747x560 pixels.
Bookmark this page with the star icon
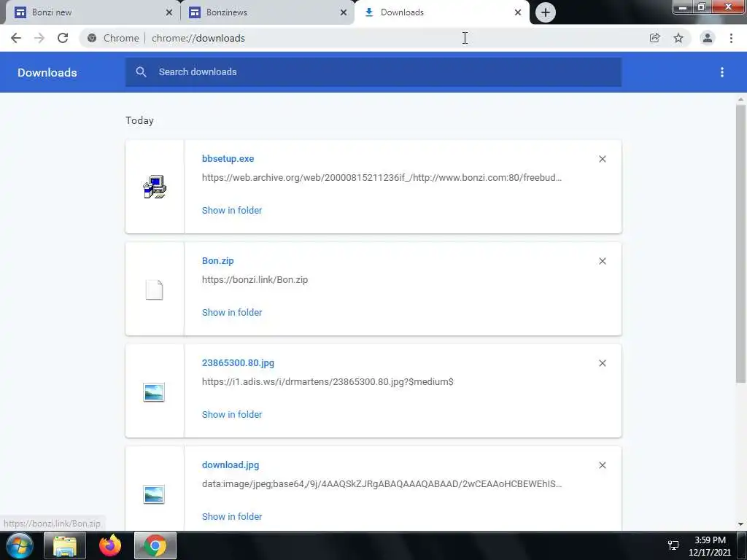(x=678, y=38)
